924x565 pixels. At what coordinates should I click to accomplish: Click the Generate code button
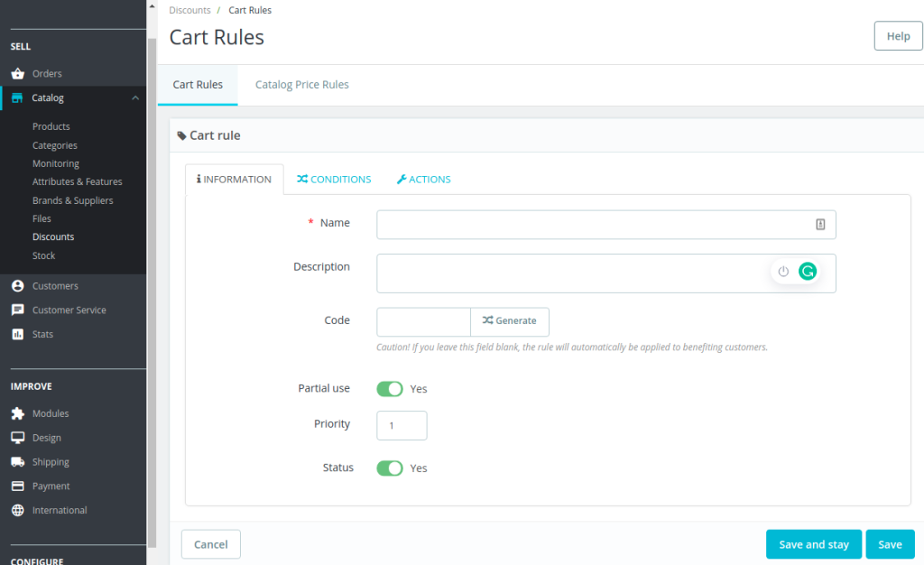510,321
